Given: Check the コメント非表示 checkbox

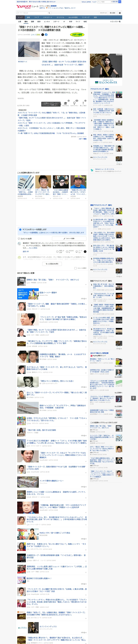Looking at the screenshot, I should pyautogui.click(x=75, y=268).
